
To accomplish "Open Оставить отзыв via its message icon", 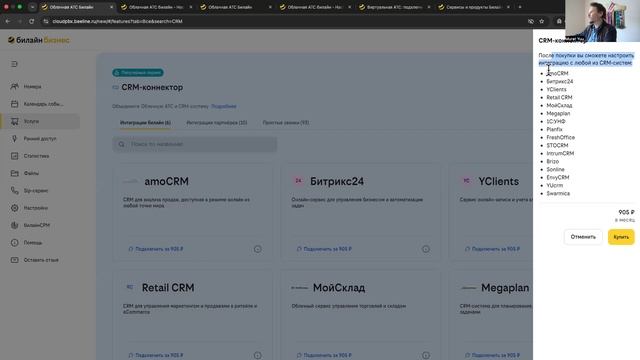I will pyautogui.click(x=14, y=260).
